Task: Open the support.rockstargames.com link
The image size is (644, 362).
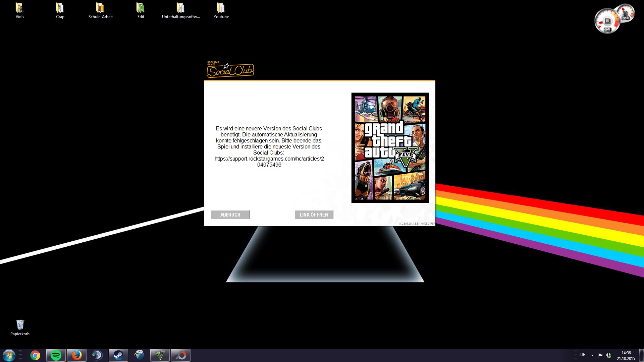Action: [x=314, y=215]
